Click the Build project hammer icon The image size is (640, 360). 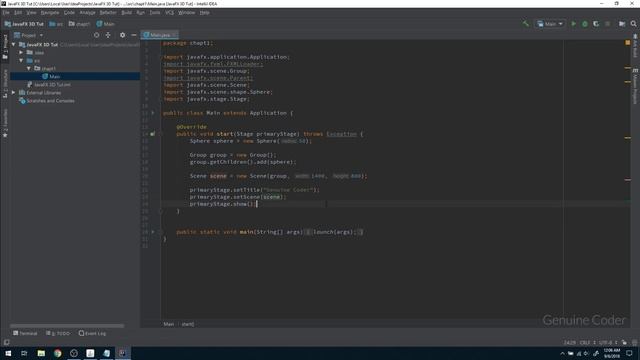coord(526,24)
